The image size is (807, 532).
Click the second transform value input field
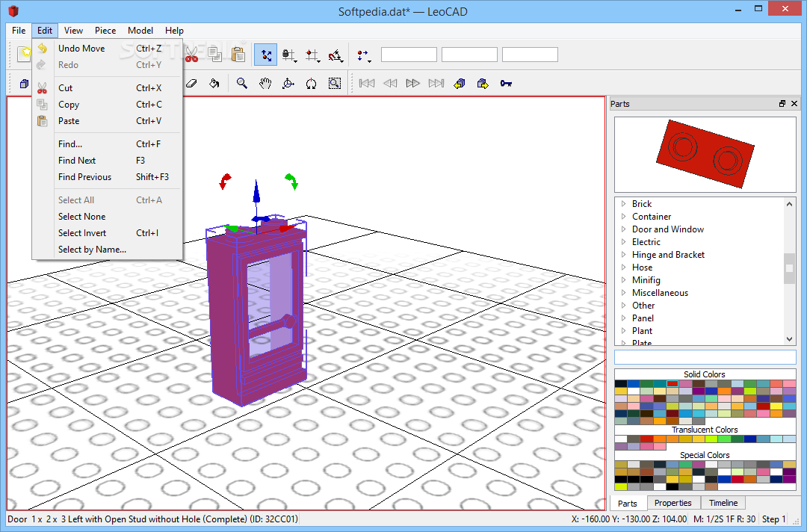pyautogui.click(x=469, y=55)
